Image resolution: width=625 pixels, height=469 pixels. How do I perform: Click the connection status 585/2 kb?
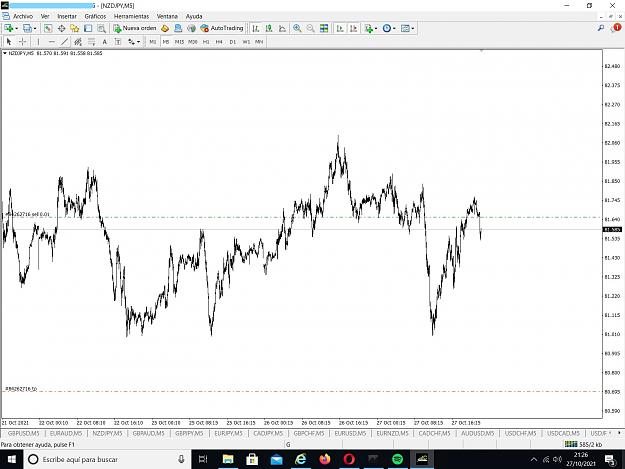click(584, 444)
